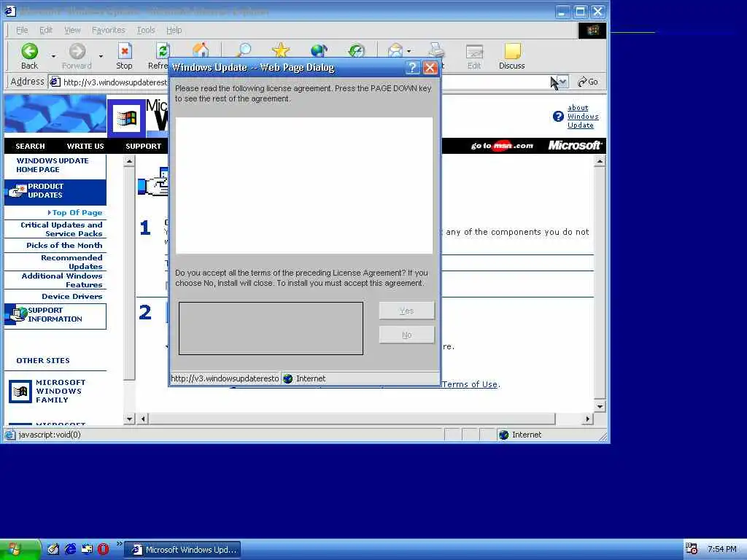Launch Internet Explorer from Quick Launch
The width and height of the screenshot is (747, 560).
(x=71, y=549)
